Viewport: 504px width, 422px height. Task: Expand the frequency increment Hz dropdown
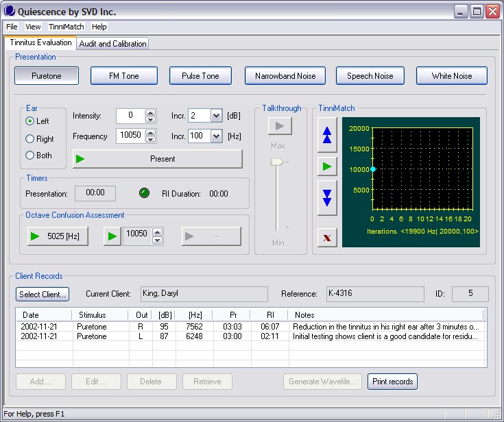216,136
